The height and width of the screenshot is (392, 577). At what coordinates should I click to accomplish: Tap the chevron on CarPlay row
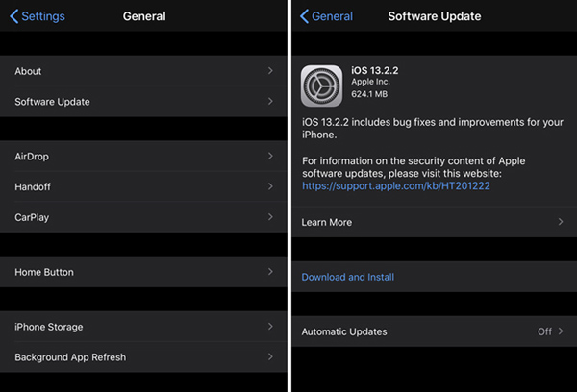click(270, 217)
